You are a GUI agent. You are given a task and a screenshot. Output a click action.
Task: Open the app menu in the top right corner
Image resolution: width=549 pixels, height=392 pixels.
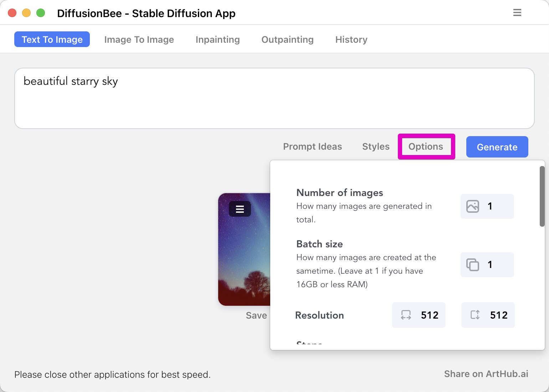coord(517,12)
